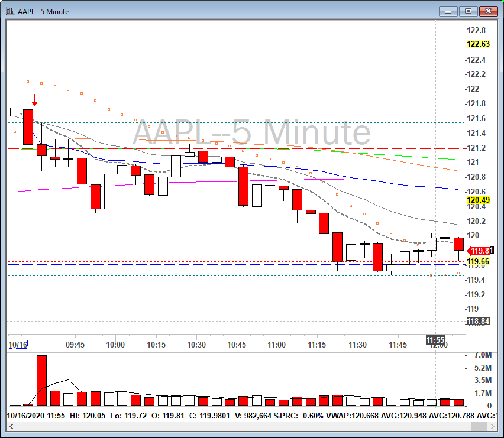The height and width of the screenshot is (438, 504).
Task: Click the large red candle at 11:20
Action: (337, 247)
